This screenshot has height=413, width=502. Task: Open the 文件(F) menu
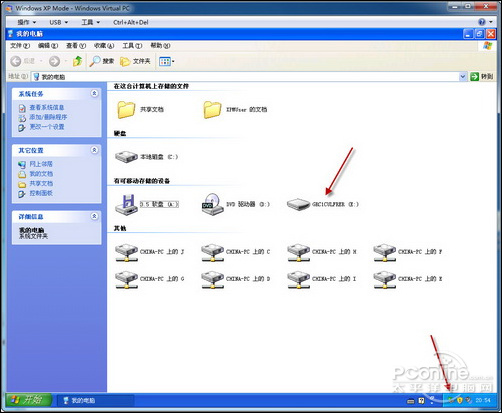20,46
